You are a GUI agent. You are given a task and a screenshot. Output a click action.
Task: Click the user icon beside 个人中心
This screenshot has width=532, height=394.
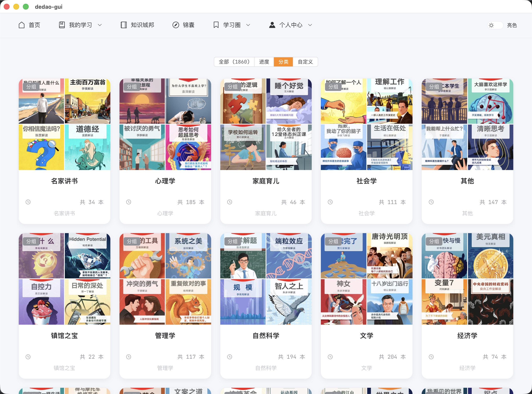pos(272,25)
